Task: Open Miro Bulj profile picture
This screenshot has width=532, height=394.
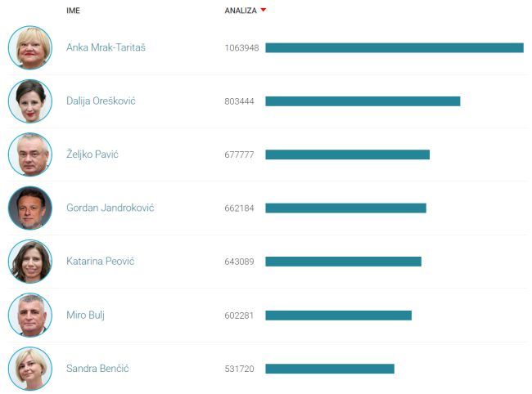Action: click(x=30, y=316)
